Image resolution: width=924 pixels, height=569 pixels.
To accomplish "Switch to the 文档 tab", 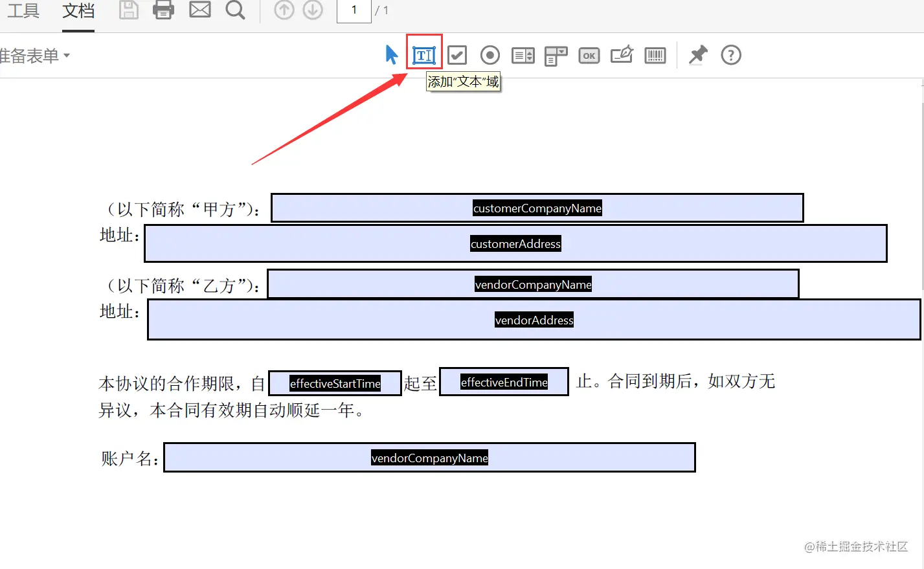I will [78, 10].
